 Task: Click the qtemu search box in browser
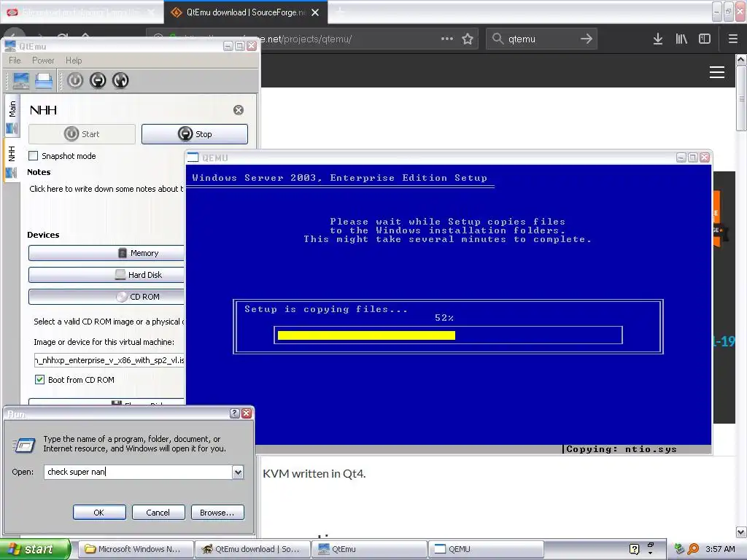(x=541, y=39)
